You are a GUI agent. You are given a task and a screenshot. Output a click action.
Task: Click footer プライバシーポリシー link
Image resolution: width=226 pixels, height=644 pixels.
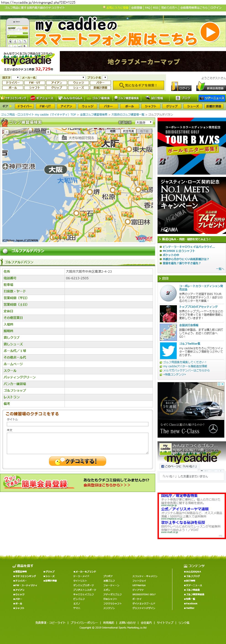(x=84, y=623)
